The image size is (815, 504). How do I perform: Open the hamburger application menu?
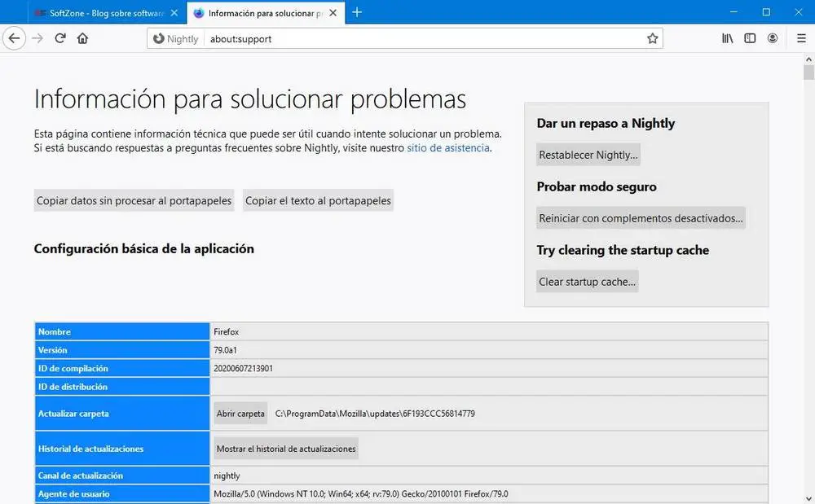pos(801,38)
